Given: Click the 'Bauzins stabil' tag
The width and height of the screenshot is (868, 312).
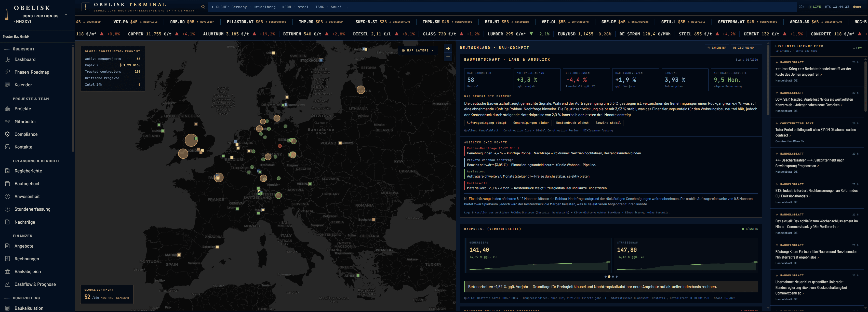Looking at the screenshot, I should click(x=608, y=123).
